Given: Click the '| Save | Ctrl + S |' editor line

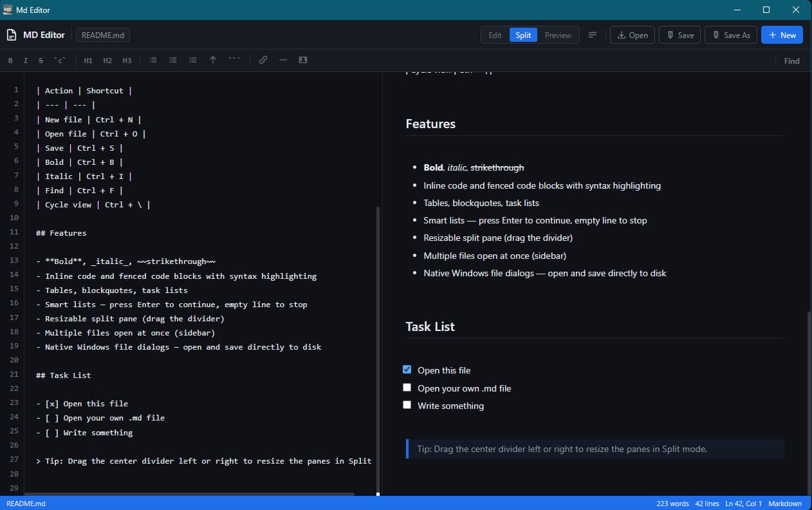Looking at the screenshot, I should click(79, 148).
